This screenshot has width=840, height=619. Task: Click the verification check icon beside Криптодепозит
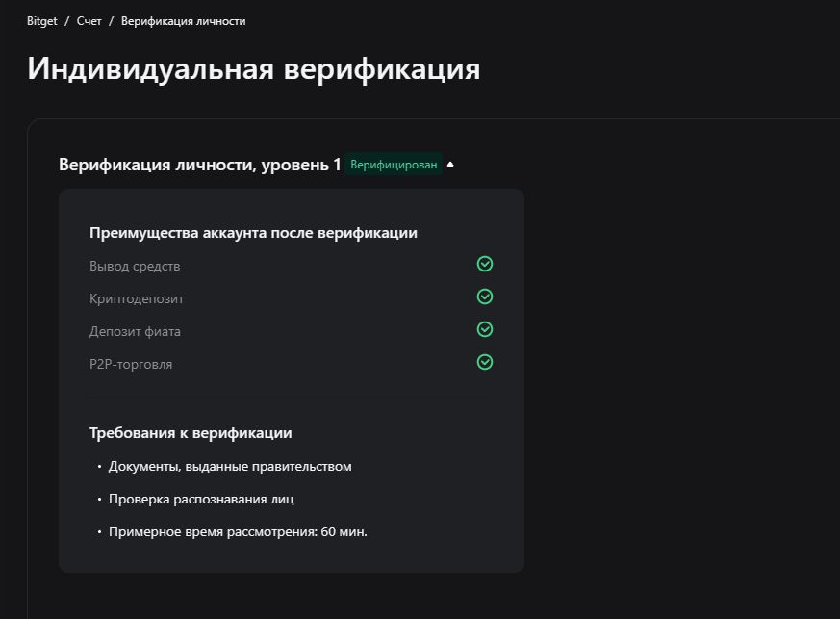coord(484,297)
